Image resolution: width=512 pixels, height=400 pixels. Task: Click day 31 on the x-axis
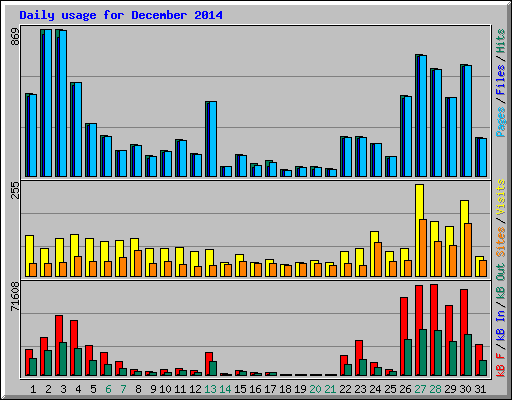coord(480,389)
